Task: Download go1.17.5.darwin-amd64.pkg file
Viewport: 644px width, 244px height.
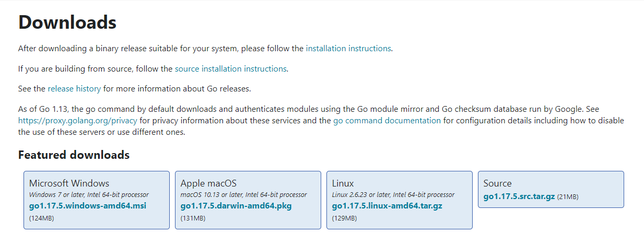Action: point(236,206)
